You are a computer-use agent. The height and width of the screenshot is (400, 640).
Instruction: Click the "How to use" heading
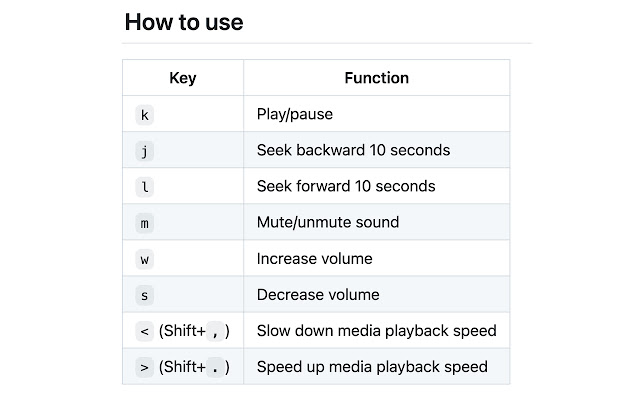tap(184, 22)
